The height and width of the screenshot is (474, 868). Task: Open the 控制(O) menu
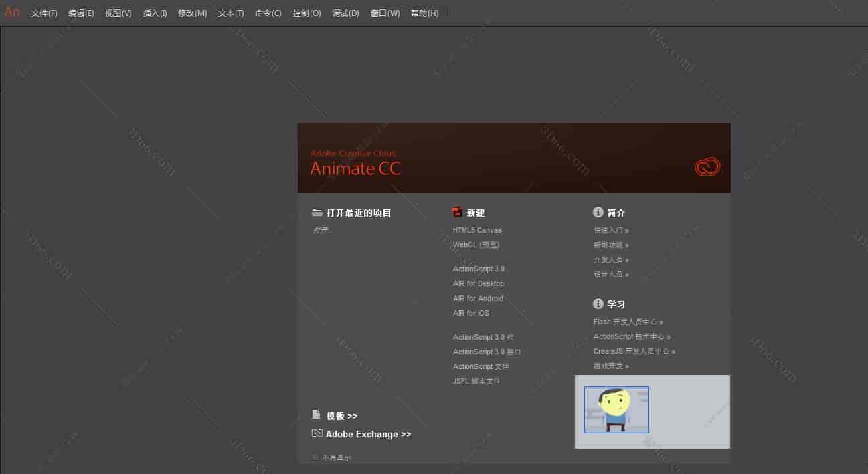pyautogui.click(x=306, y=13)
